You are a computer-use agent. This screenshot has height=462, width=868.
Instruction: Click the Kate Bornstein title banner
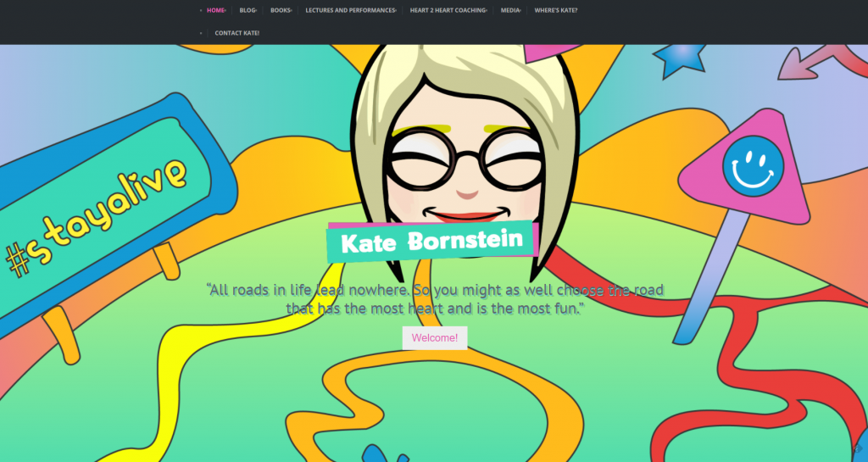click(x=431, y=242)
